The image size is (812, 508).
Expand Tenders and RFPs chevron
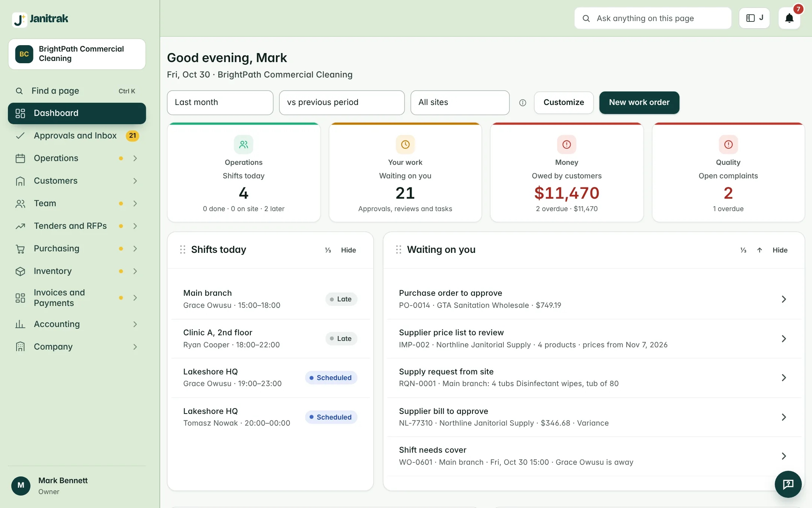coord(135,226)
